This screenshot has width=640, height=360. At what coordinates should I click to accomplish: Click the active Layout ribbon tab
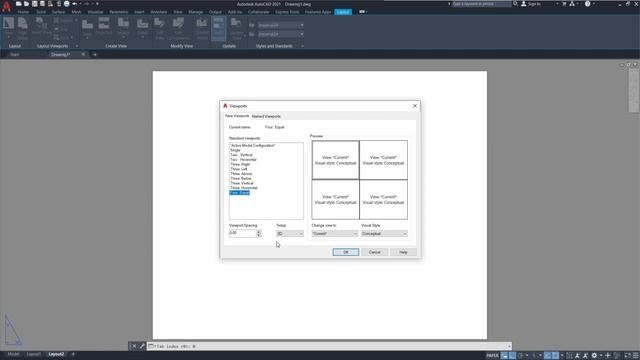click(343, 12)
